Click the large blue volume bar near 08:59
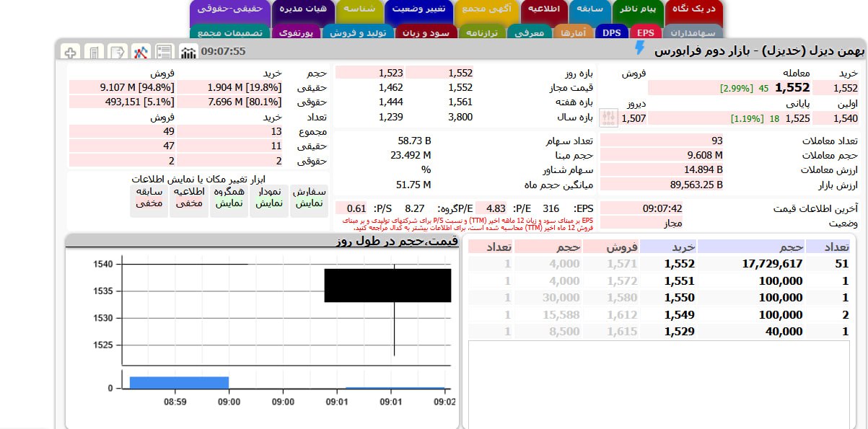868x429 pixels. coord(179,382)
